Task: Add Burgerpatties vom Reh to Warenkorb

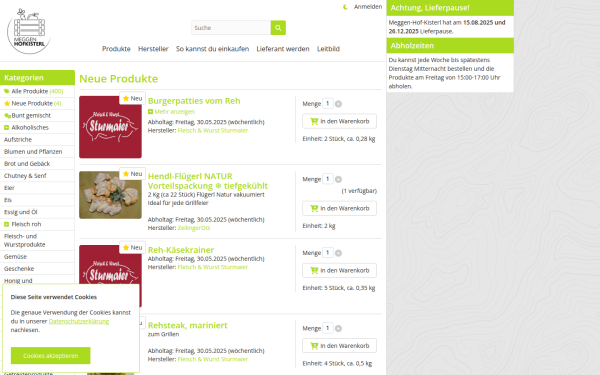Action: tap(339, 121)
